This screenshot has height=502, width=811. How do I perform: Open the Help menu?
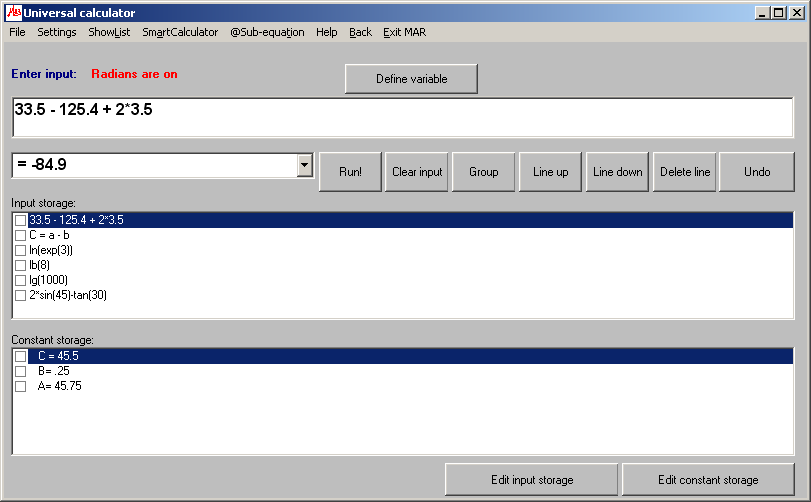(326, 32)
